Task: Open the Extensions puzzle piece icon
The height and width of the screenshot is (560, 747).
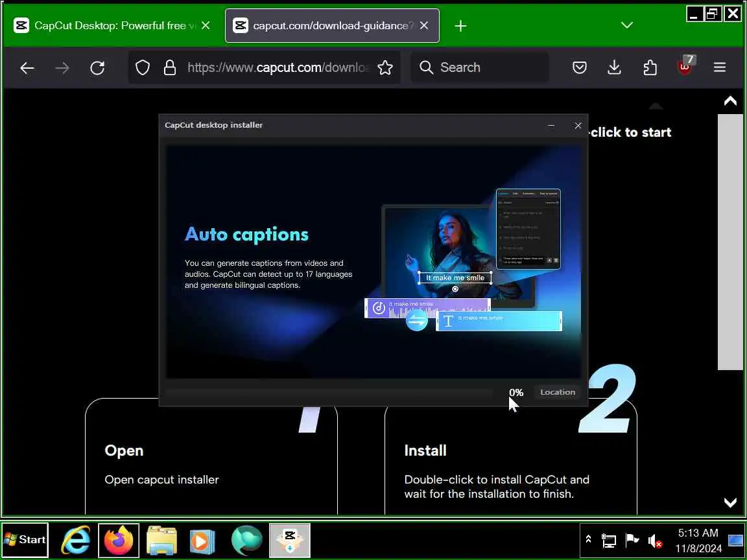Action: (x=650, y=68)
